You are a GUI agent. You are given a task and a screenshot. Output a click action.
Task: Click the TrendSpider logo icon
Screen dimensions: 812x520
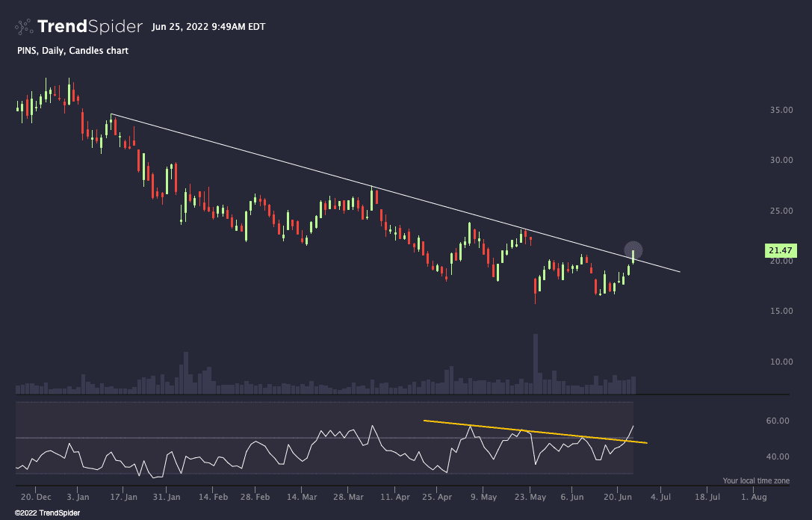click(24, 27)
